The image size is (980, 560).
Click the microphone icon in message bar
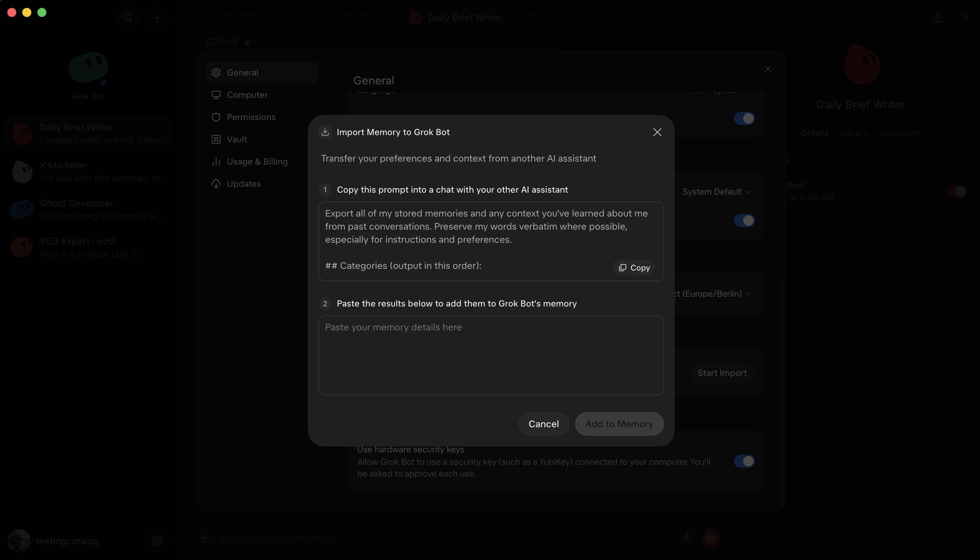(687, 538)
